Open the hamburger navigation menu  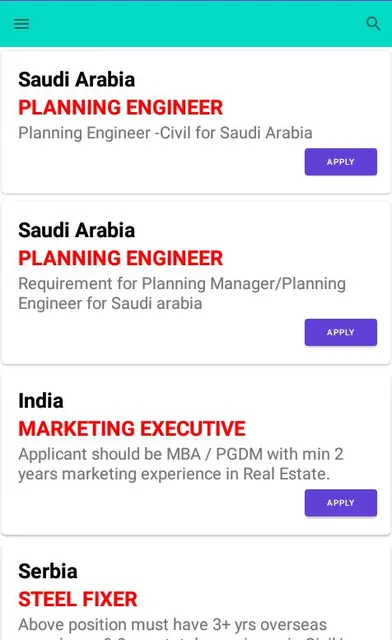pyautogui.click(x=21, y=24)
